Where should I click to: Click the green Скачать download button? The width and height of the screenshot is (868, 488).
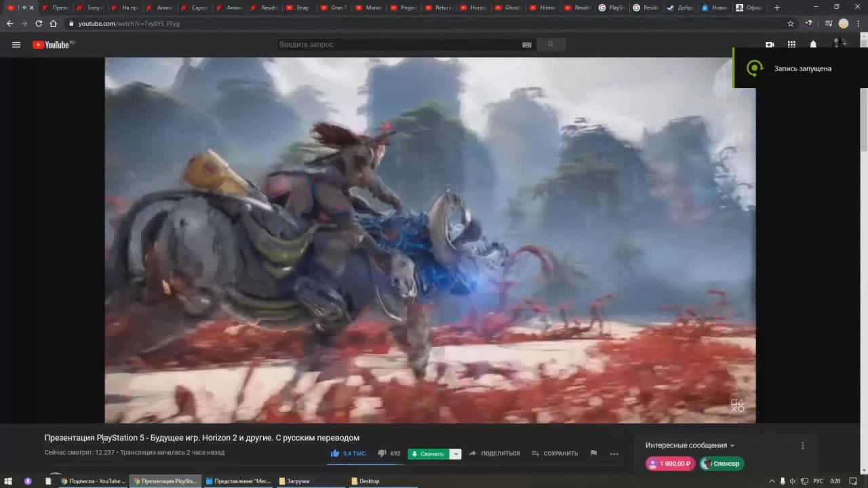click(x=429, y=454)
